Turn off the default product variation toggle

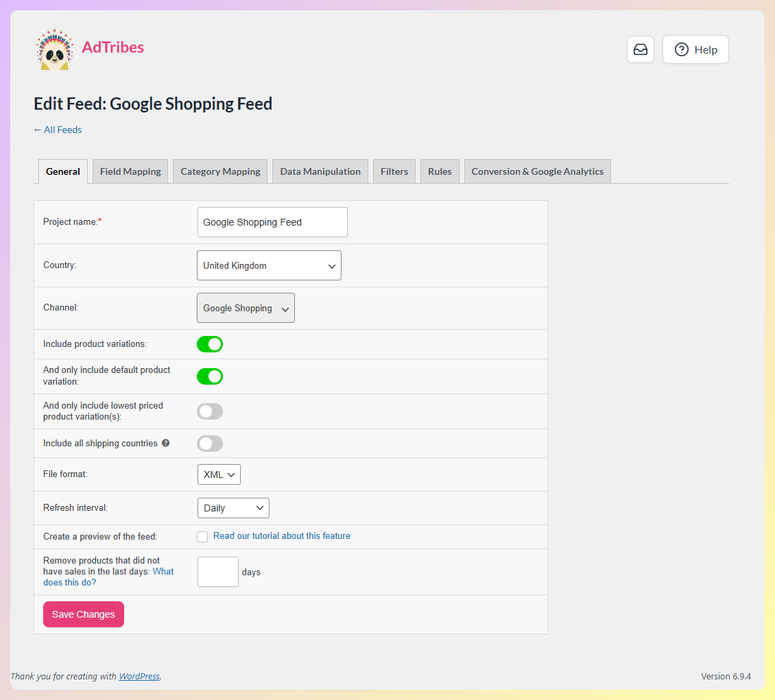coord(210,376)
